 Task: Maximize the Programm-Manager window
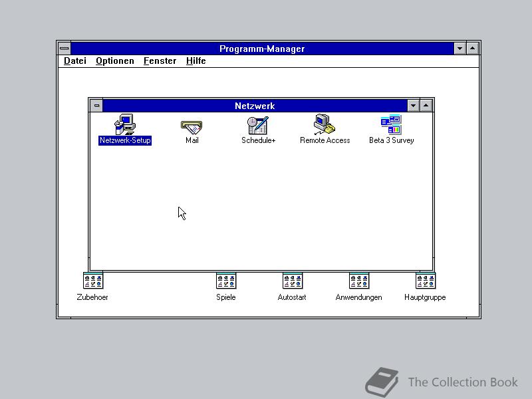tap(473, 49)
